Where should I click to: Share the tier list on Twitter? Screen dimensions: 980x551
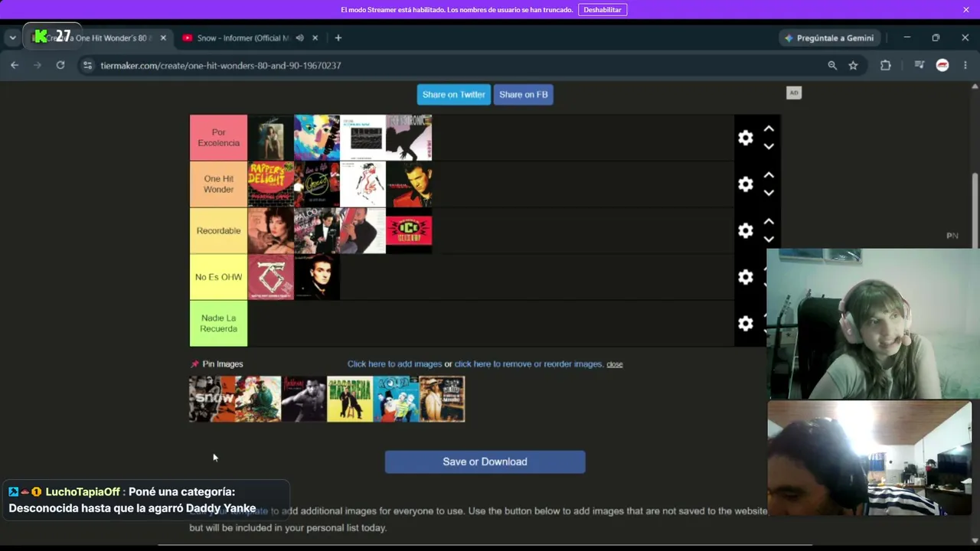click(x=454, y=95)
